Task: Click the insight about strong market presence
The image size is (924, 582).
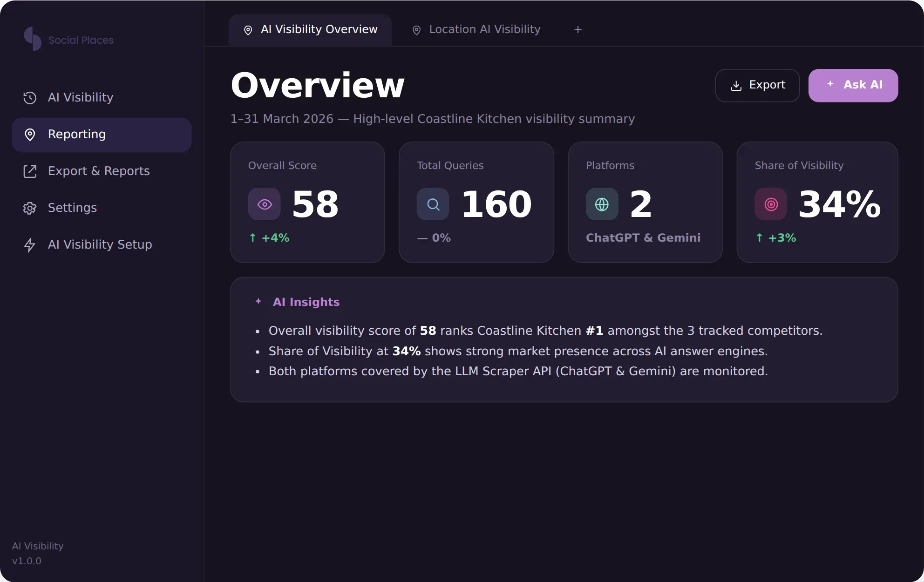Action: click(518, 351)
